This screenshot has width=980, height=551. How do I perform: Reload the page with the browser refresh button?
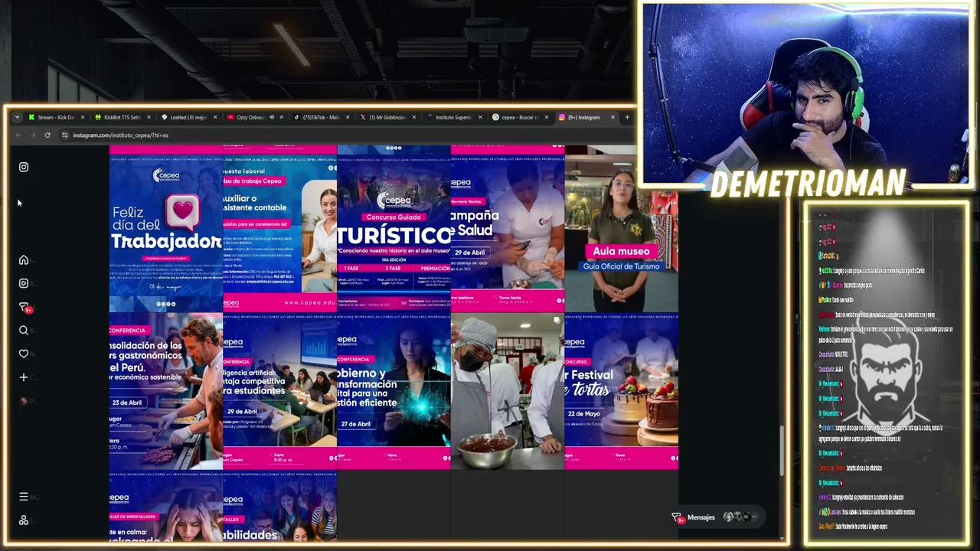tap(47, 135)
